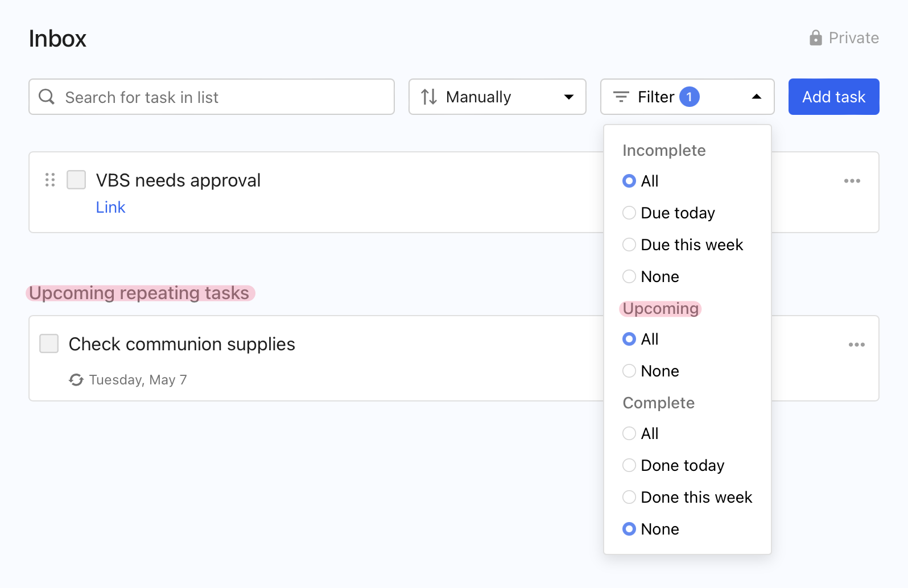Viewport: 908px width, 588px height.
Task: Choose Done today under Complete
Action: 629,465
